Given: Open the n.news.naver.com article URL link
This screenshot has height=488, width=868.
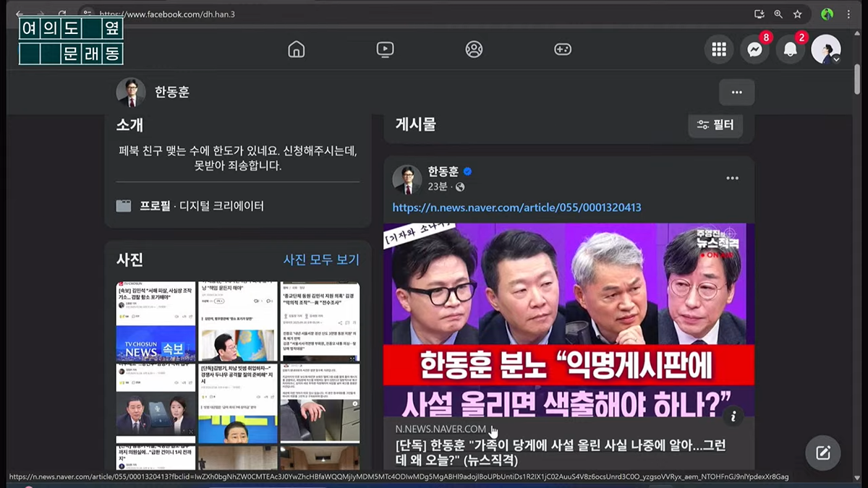Looking at the screenshot, I should point(516,207).
